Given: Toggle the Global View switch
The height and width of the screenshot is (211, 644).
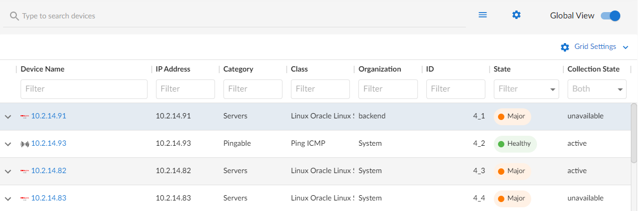Looking at the screenshot, I should (x=610, y=16).
